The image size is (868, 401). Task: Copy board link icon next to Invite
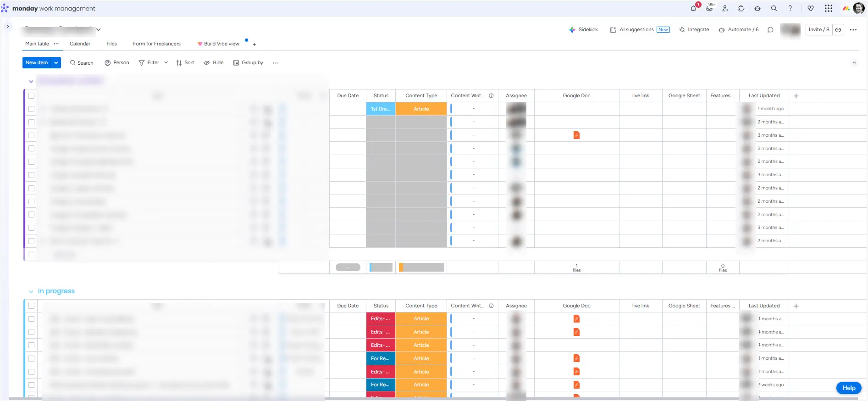[838, 30]
